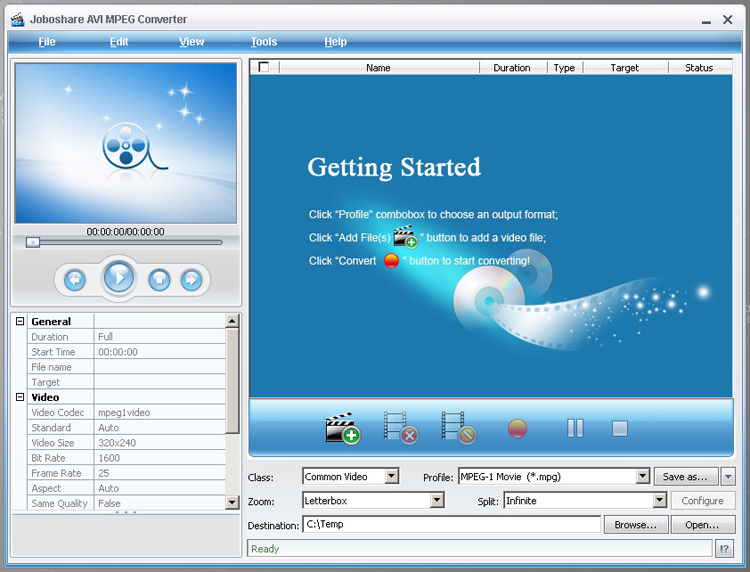The height and width of the screenshot is (572, 750).
Task: Click the 'Target' property row in General
Action: tap(126, 382)
